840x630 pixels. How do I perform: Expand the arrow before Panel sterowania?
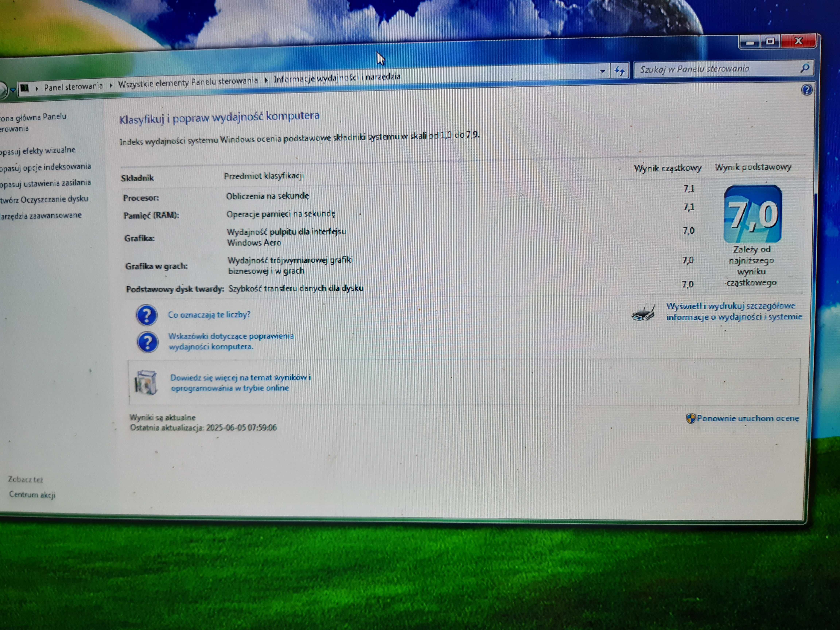pos(37,88)
